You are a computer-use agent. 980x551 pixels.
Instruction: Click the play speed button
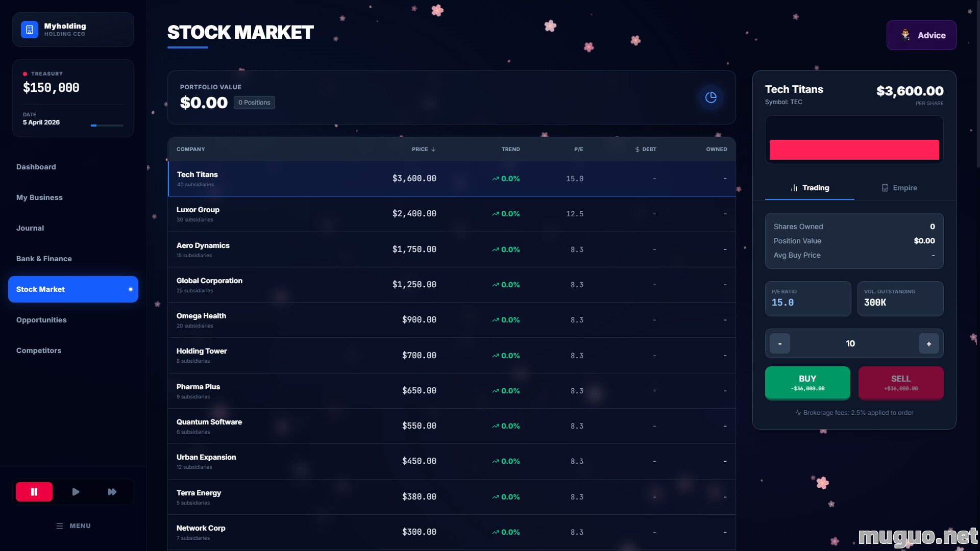point(76,492)
